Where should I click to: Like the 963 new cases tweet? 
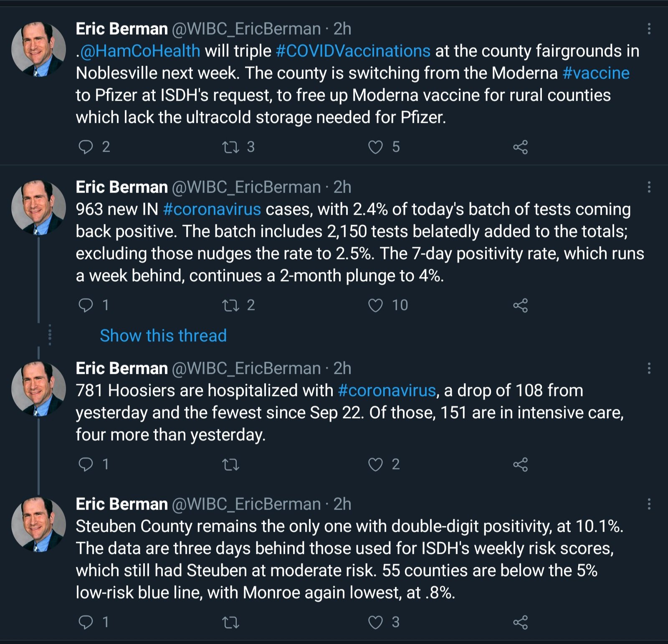(375, 305)
